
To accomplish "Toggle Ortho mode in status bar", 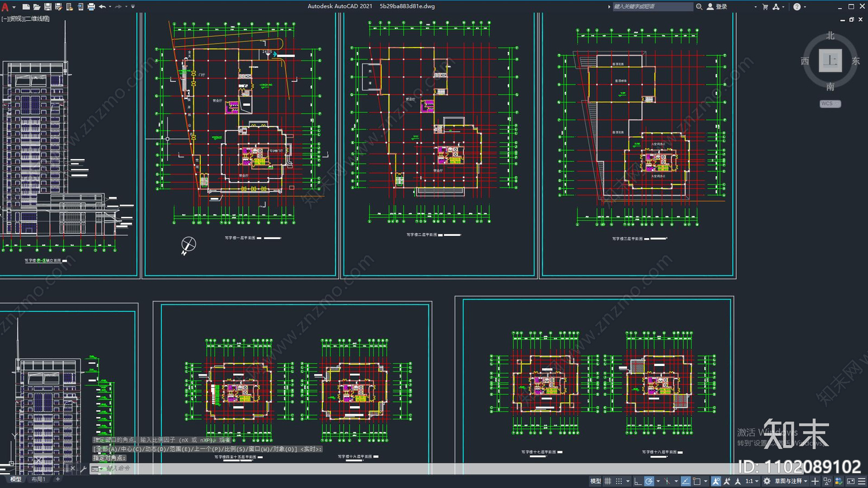I will click(x=638, y=481).
